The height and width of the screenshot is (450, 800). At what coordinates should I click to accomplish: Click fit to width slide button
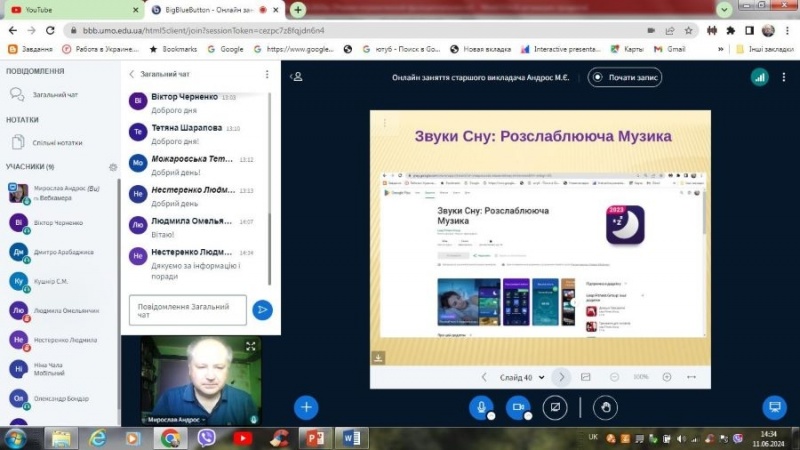(691, 377)
